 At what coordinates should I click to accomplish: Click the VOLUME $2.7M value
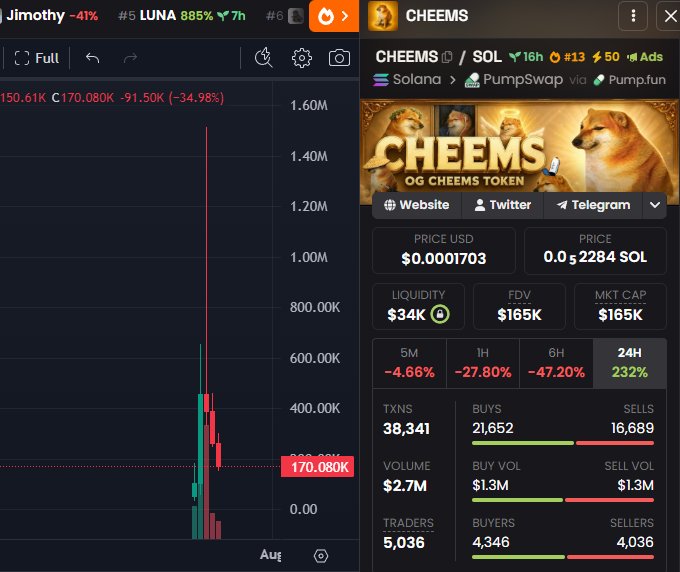(x=405, y=485)
